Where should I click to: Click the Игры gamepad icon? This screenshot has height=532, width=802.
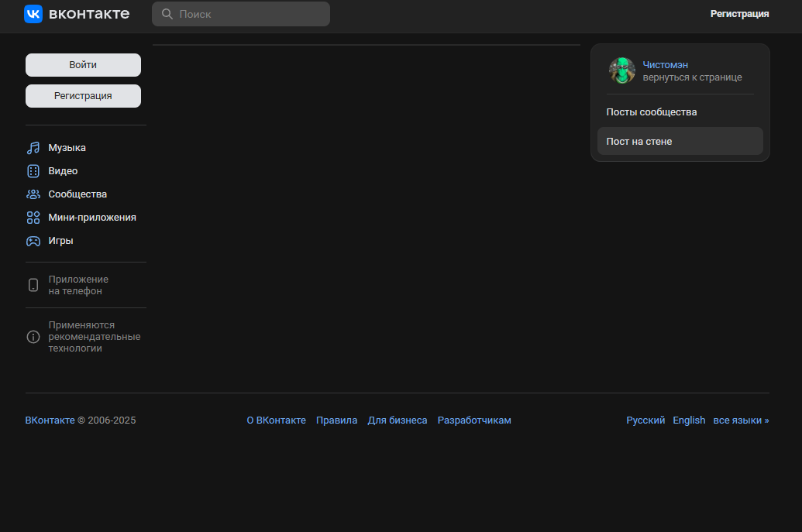(x=33, y=241)
